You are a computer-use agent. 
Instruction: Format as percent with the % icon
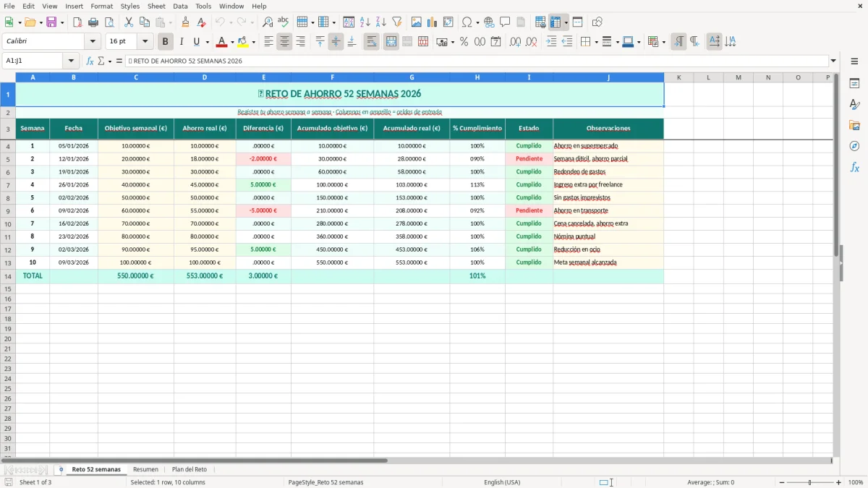[x=464, y=42]
